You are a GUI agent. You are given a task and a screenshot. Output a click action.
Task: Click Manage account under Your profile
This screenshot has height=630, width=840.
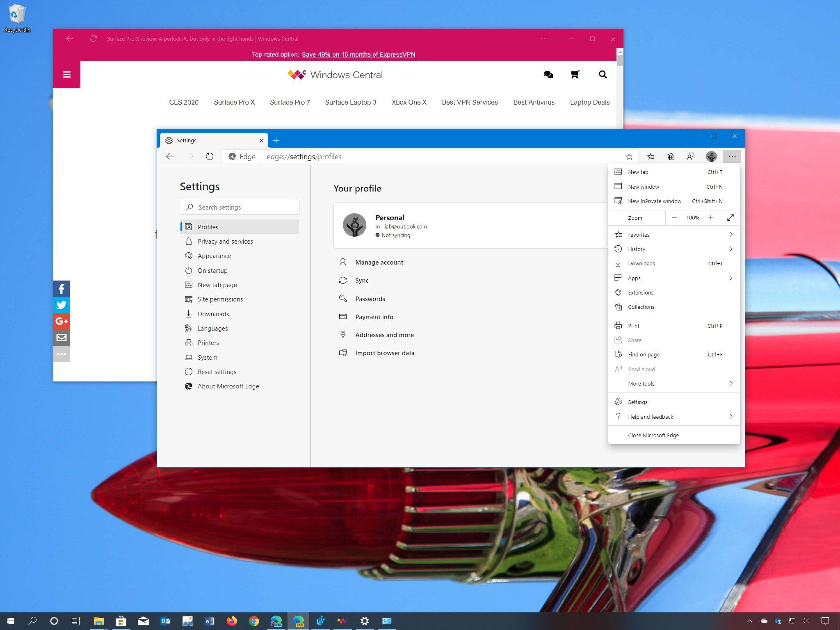coord(379,262)
